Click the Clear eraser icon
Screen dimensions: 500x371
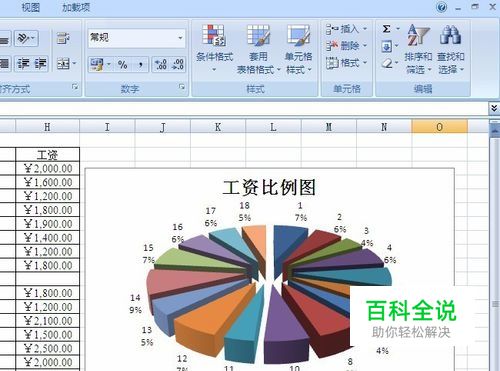387,63
